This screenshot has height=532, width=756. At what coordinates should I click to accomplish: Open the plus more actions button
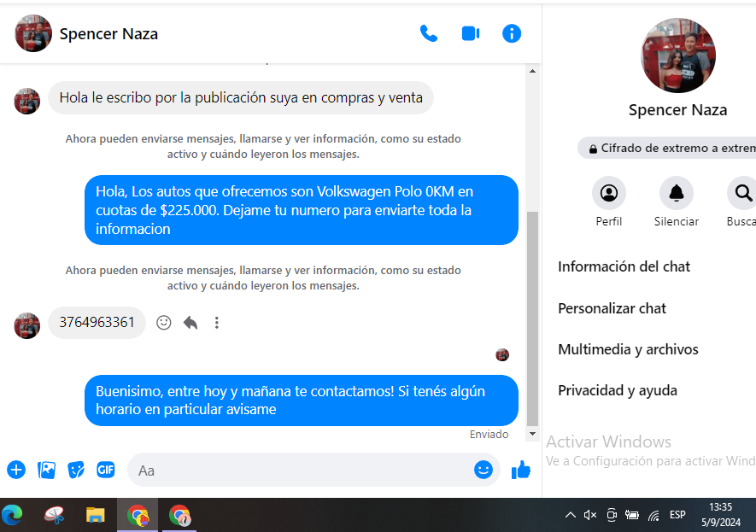(16, 470)
